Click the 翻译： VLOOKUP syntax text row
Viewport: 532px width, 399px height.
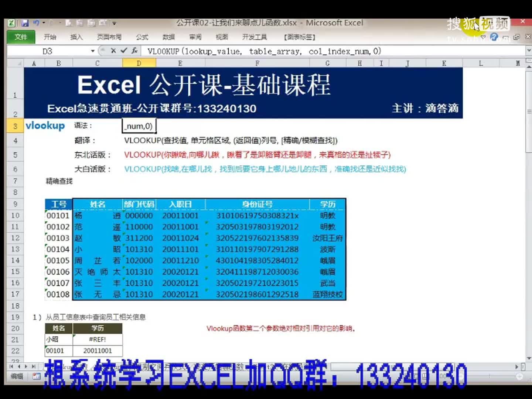[x=231, y=140]
